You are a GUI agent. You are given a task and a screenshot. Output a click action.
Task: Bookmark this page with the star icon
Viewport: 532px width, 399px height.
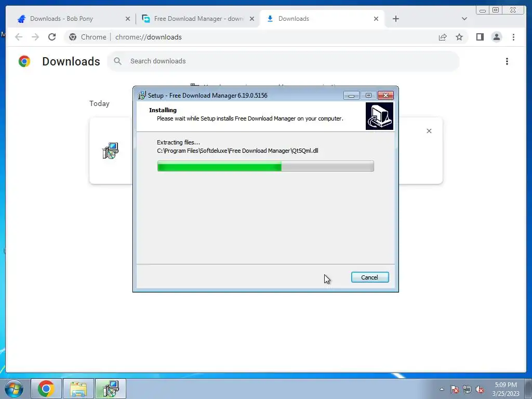(459, 37)
